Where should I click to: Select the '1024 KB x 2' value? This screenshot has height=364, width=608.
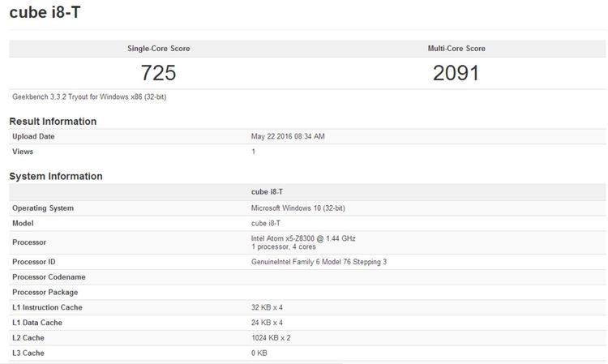pos(271,337)
